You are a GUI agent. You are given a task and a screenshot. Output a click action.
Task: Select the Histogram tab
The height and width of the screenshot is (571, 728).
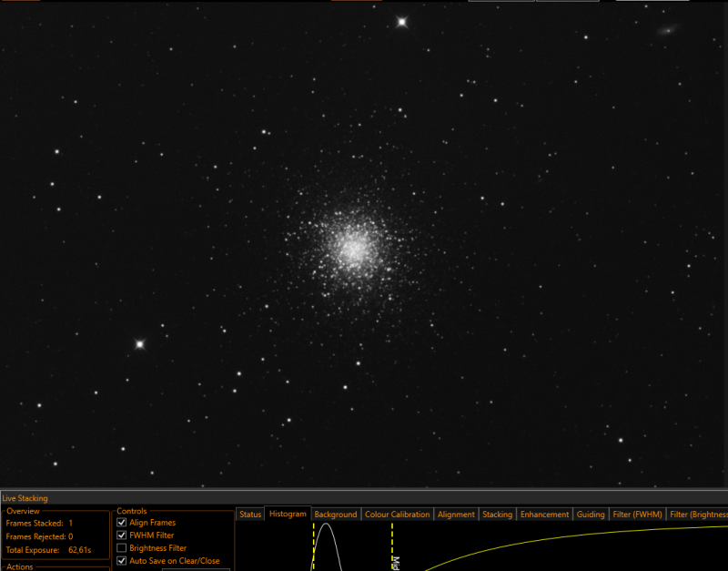point(288,514)
